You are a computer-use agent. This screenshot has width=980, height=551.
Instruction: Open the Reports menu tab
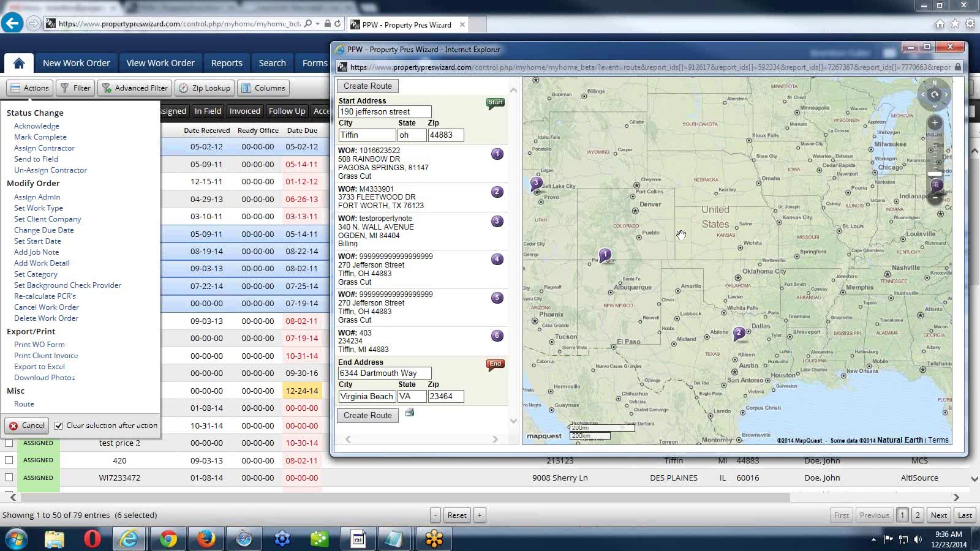coord(227,63)
